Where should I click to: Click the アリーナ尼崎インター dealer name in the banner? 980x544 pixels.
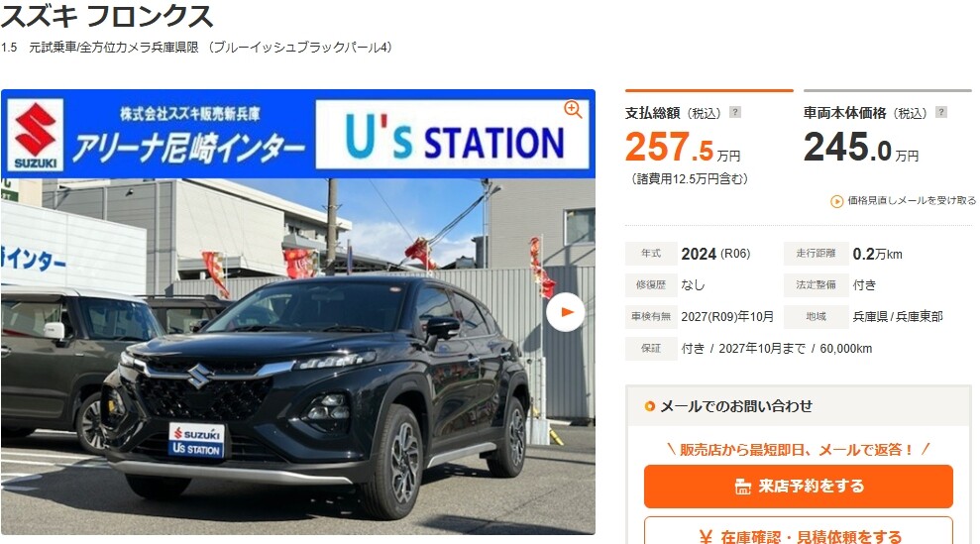188,149
